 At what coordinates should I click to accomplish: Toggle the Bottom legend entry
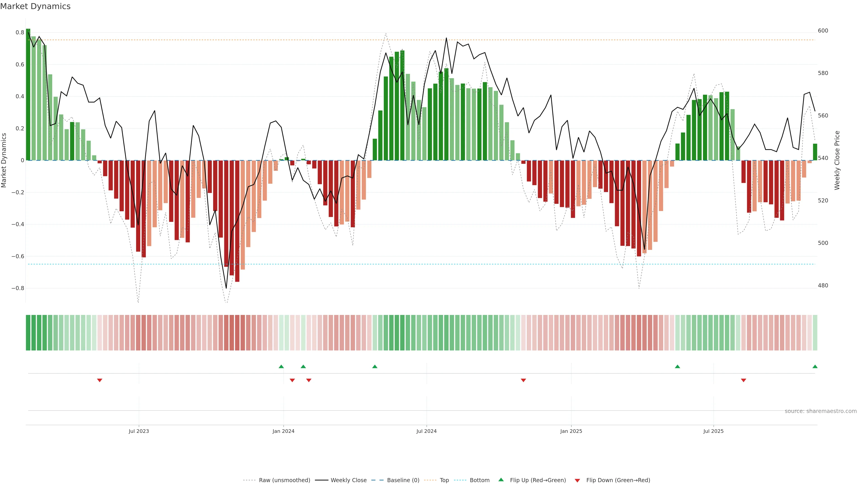click(479, 480)
